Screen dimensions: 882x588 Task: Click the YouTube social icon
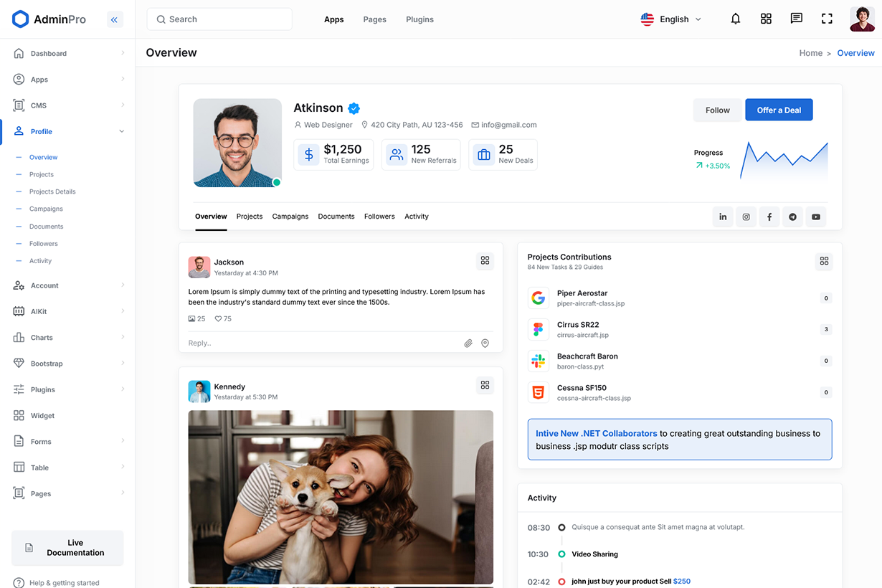click(815, 217)
